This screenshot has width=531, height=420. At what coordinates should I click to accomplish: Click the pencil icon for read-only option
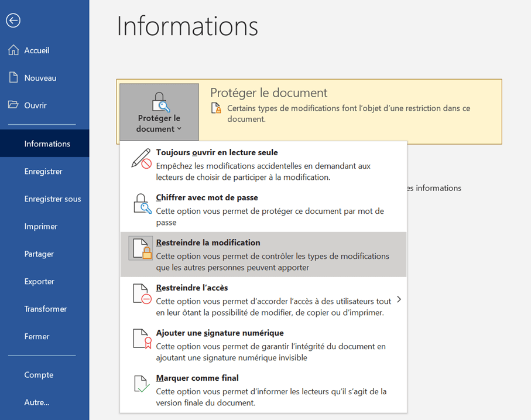(141, 159)
